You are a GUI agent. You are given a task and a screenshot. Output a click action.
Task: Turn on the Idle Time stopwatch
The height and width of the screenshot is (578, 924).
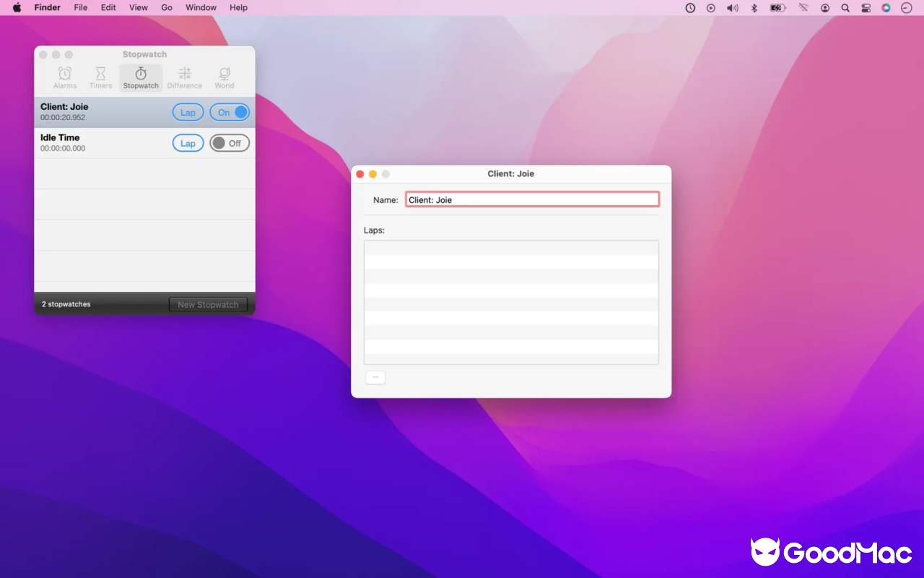click(x=230, y=143)
